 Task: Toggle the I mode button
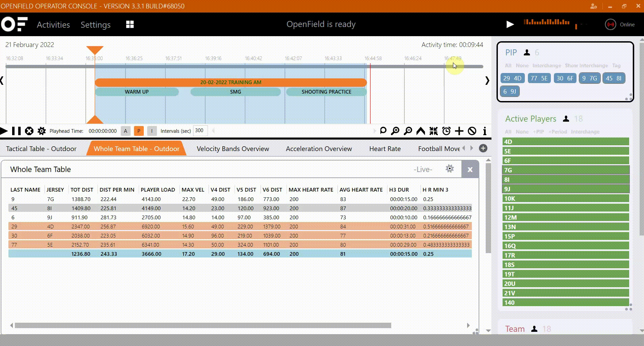[152, 131]
